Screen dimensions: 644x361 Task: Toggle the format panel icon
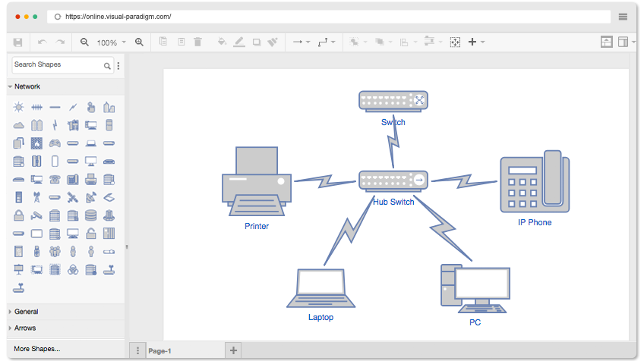click(x=623, y=42)
